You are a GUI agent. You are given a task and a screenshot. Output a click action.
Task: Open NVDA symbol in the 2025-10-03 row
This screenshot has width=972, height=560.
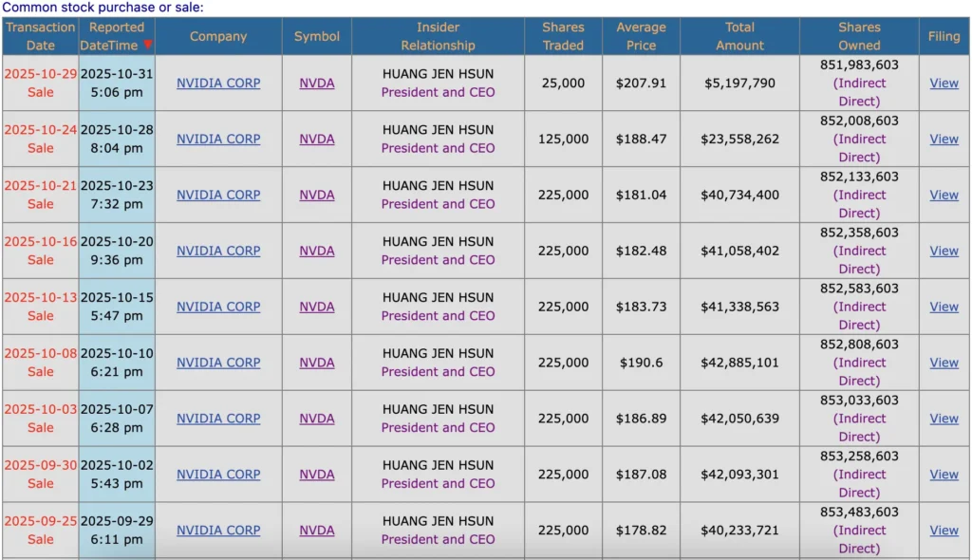(317, 419)
